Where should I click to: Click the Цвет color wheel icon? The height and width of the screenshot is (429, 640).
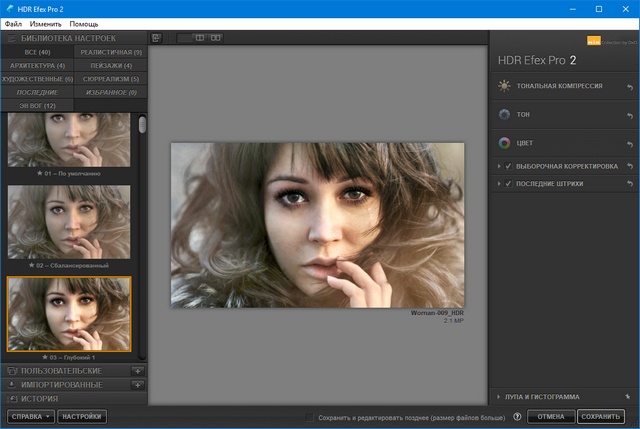pos(505,143)
